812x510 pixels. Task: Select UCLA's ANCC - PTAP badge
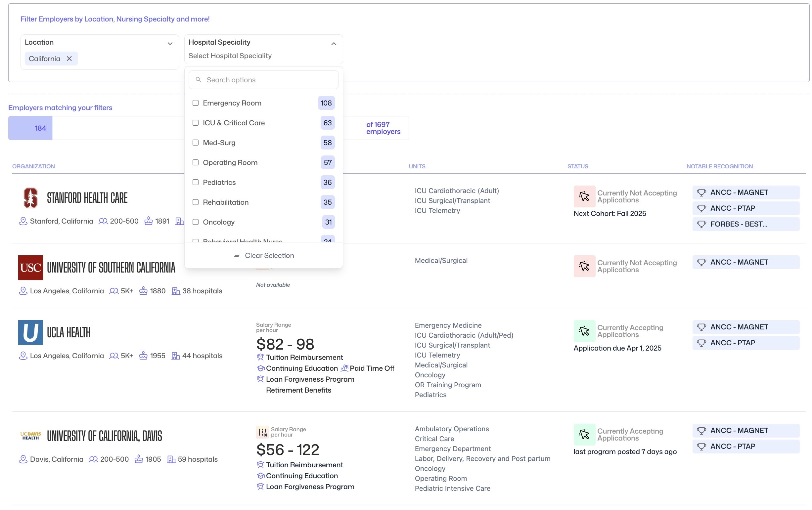coord(746,343)
